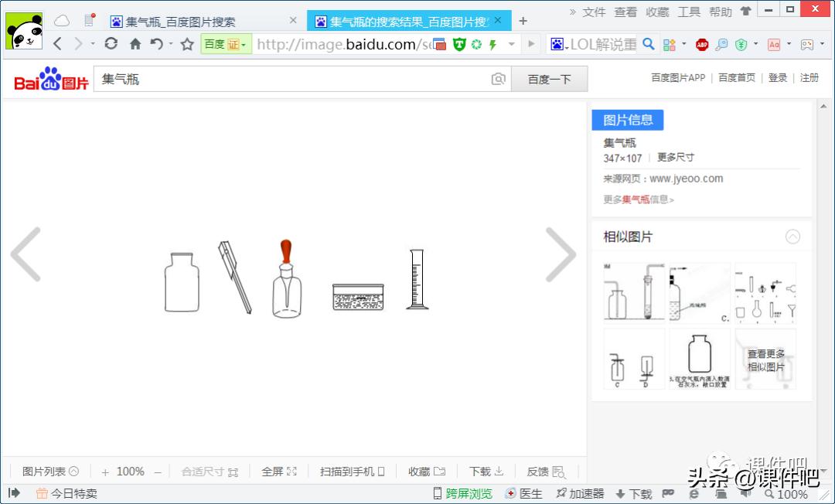The width and height of the screenshot is (835, 504).
Task: Click the 查看更多相似图片 thumbnail
Action: pos(765,359)
